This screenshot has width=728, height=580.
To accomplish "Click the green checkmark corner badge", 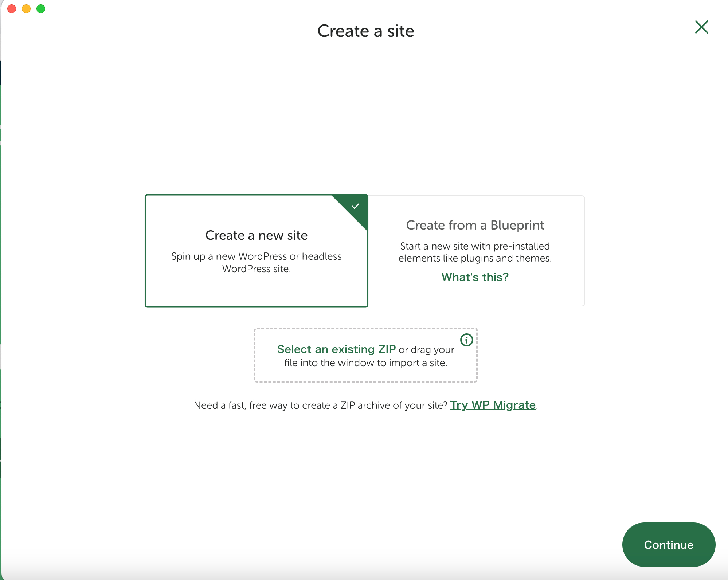I will [356, 207].
